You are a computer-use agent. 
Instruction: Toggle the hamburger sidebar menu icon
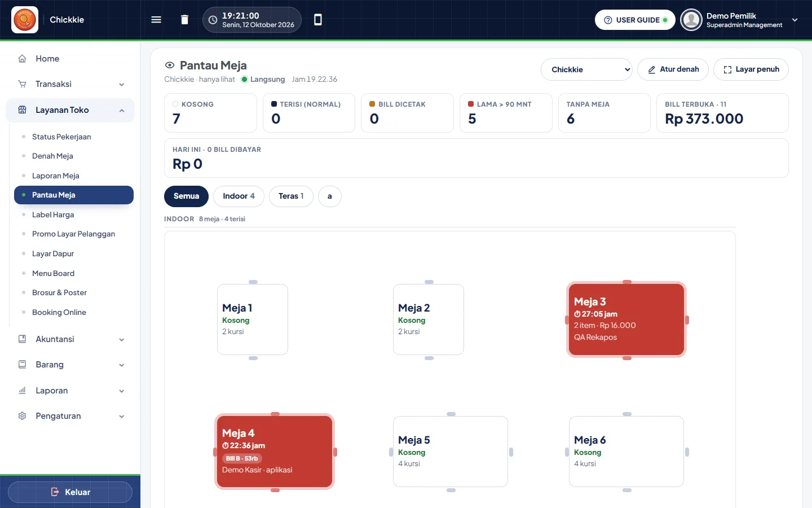click(156, 20)
